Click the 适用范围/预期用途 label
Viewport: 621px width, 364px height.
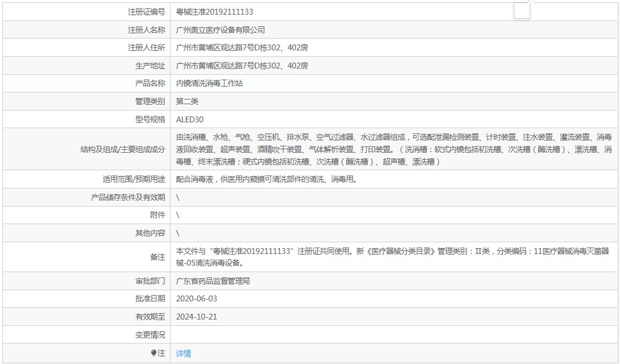click(134, 179)
